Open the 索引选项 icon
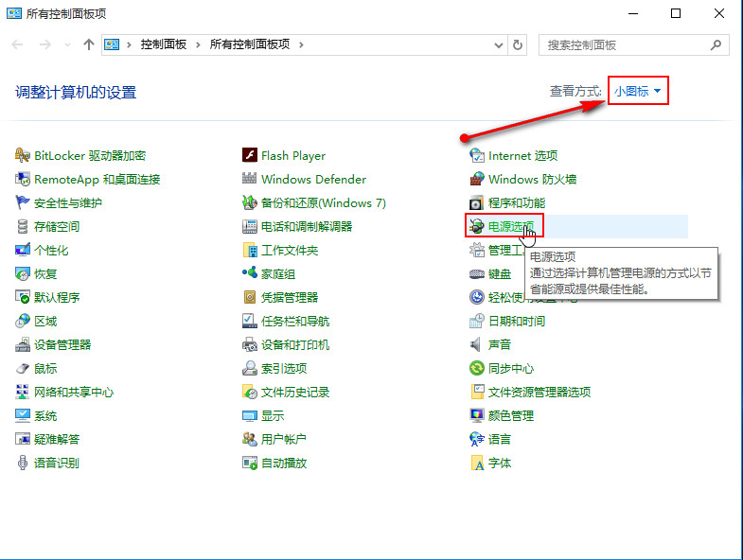The image size is (743, 560). [x=250, y=369]
